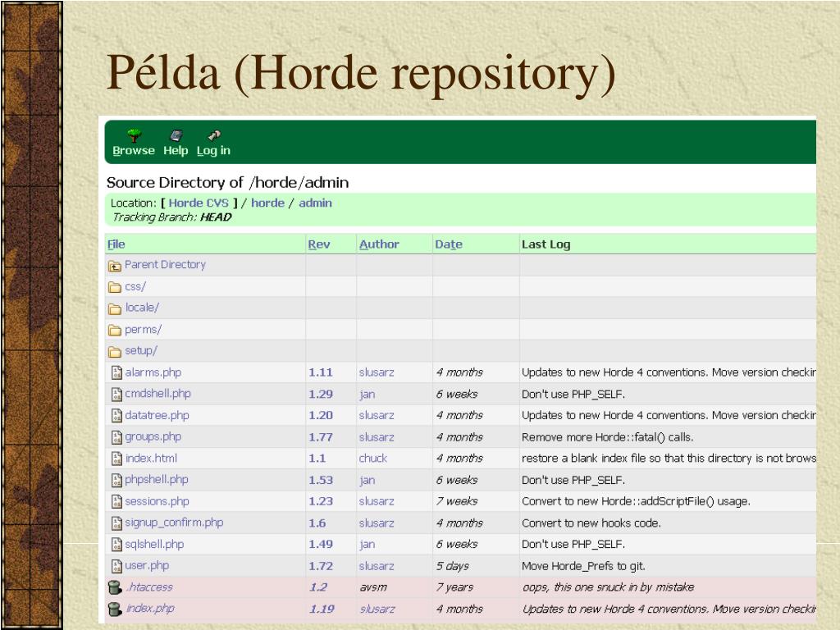The image size is (840, 630).
Task: Select the Log in menu item
Action: coord(213,151)
